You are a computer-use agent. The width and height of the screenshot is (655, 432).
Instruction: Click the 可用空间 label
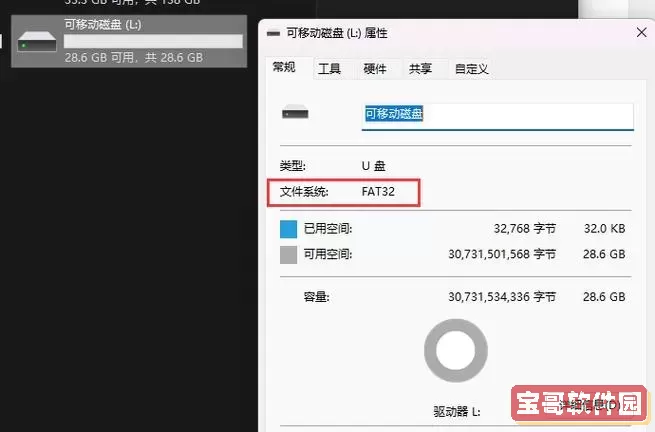coord(328,254)
